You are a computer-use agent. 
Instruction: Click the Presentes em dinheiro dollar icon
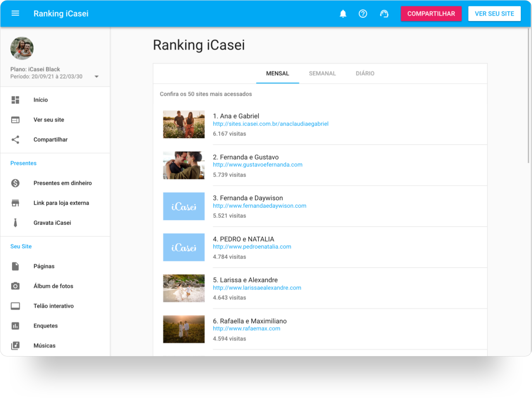(x=15, y=183)
